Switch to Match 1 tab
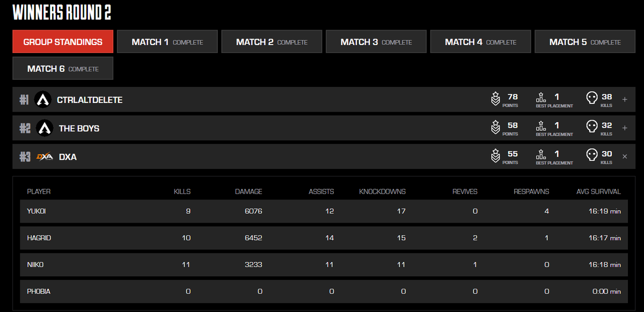644x312 pixels. coord(167,42)
